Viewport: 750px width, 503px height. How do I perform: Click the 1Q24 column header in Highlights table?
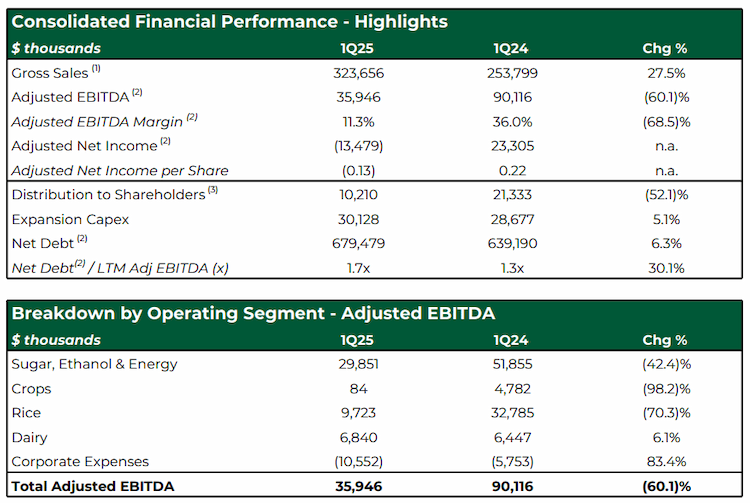511,48
